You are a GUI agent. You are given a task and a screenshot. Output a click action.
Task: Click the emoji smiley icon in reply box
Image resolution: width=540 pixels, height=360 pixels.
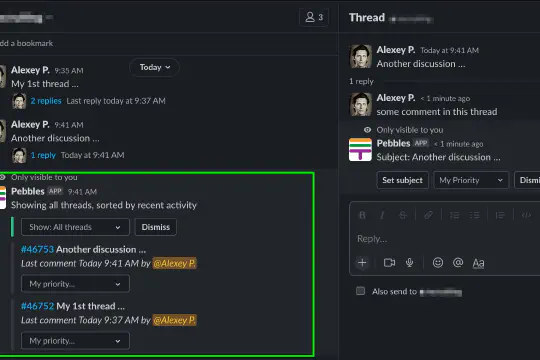point(438,263)
